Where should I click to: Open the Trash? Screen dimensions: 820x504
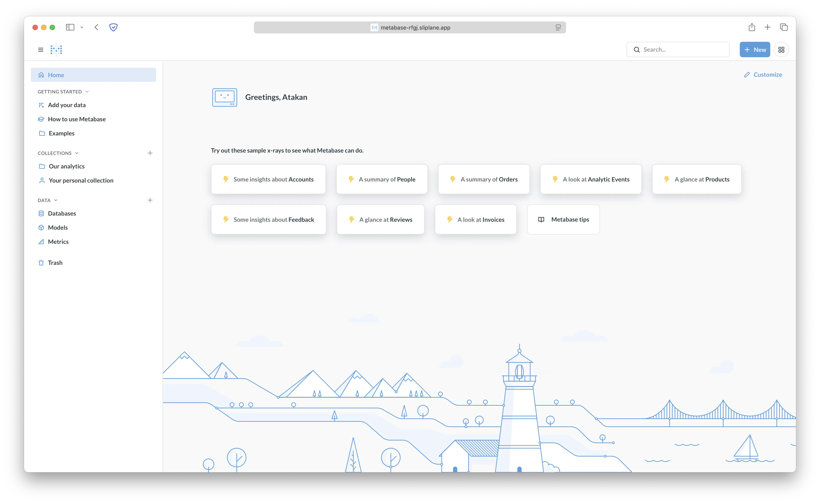(x=55, y=262)
